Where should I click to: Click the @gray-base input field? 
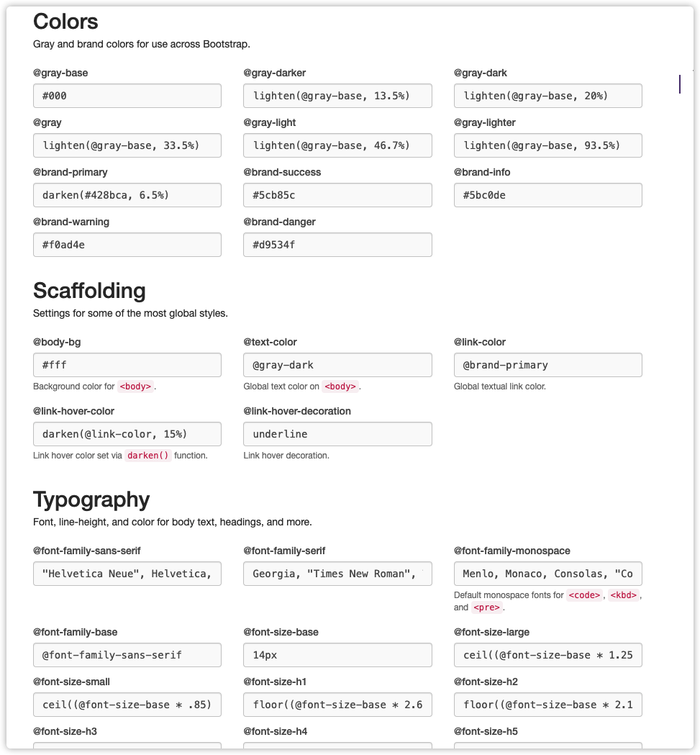(x=127, y=96)
